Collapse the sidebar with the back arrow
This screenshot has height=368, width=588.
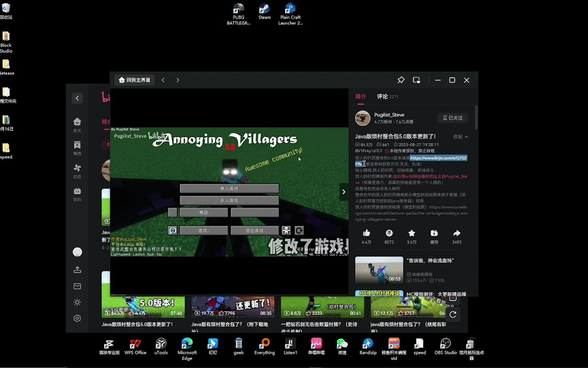77,98
